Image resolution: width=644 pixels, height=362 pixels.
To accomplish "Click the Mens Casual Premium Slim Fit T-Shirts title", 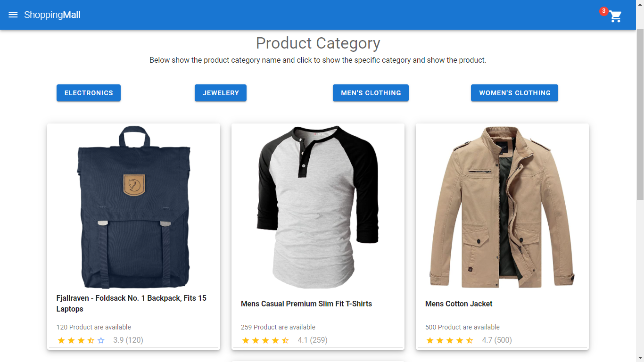I will 306,304.
